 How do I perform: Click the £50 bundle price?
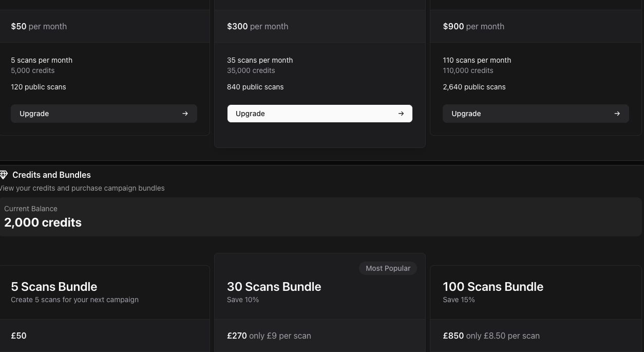click(18, 336)
